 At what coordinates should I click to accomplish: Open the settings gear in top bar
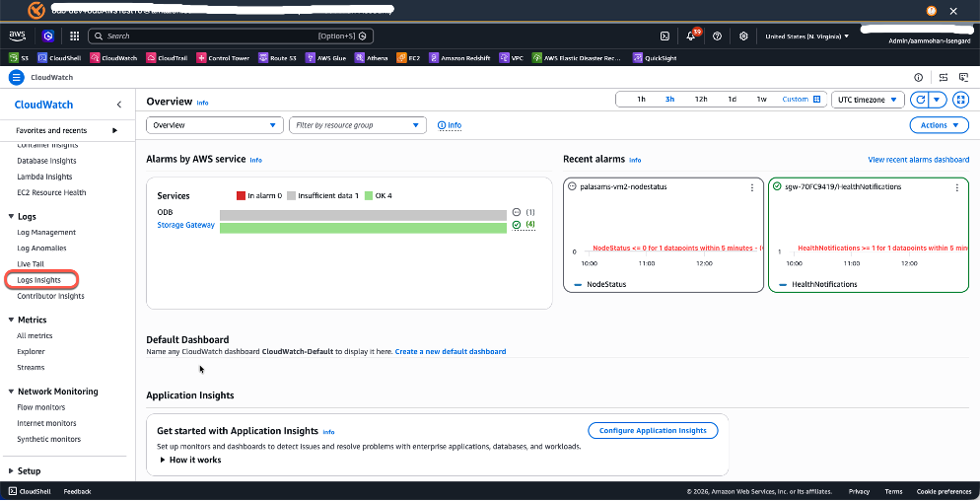point(743,36)
